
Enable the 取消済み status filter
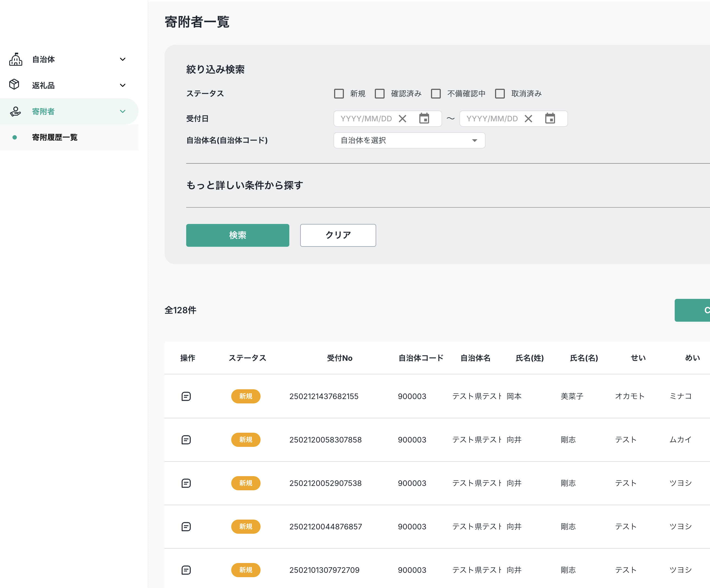[x=500, y=94]
